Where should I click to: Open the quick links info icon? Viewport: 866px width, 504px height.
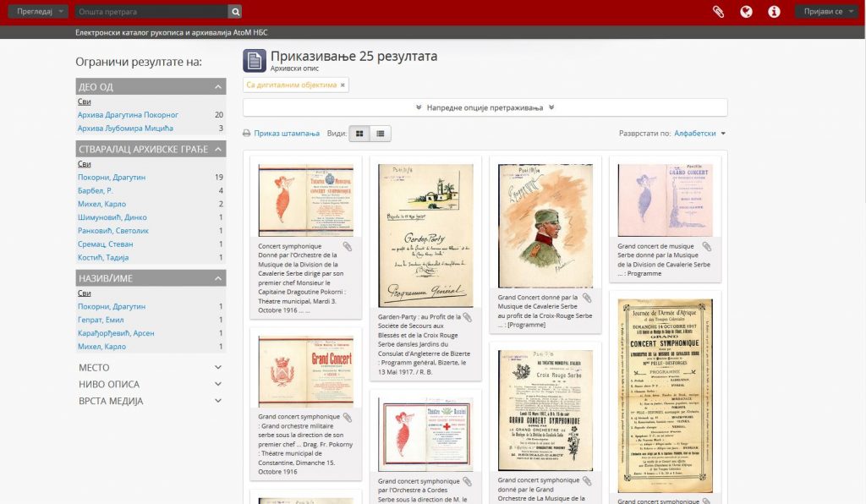pos(774,12)
